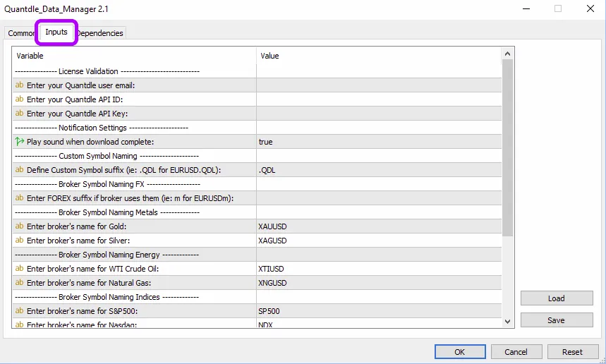Screen dimensions: 606x364
Task: Click the value field for Quantdle API Key
Action: pyautogui.click(x=379, y=114)
